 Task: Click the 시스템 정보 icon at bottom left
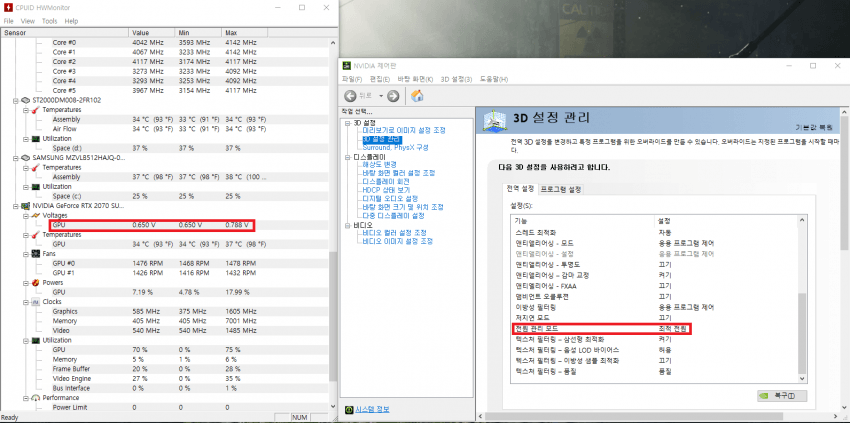350,409
